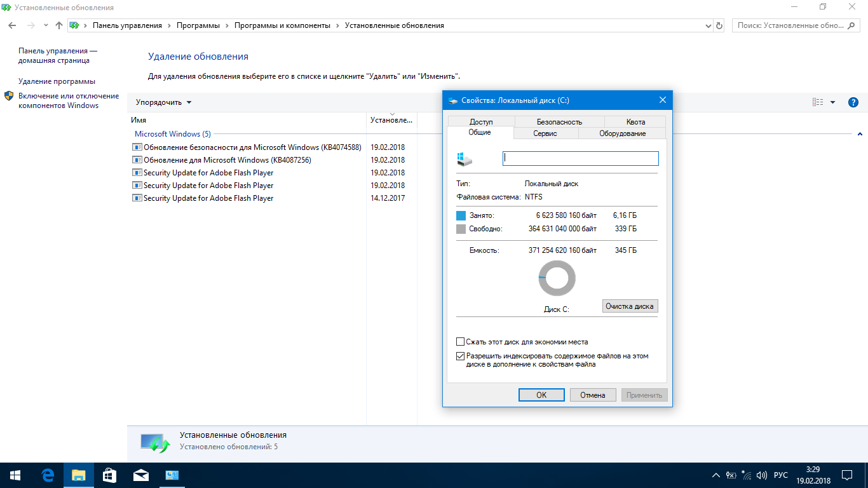Open the Mail app from the taskbar

click(140, 475)
